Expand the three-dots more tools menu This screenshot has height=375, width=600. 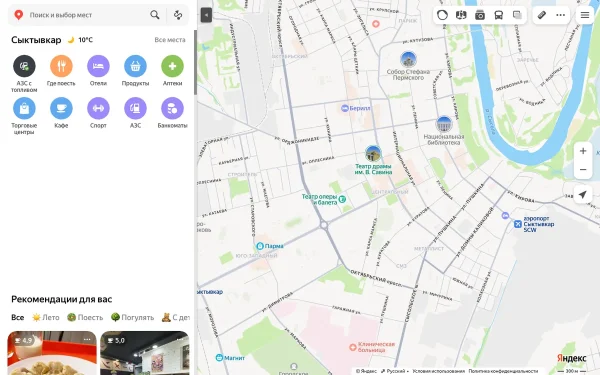click(561, 15)
